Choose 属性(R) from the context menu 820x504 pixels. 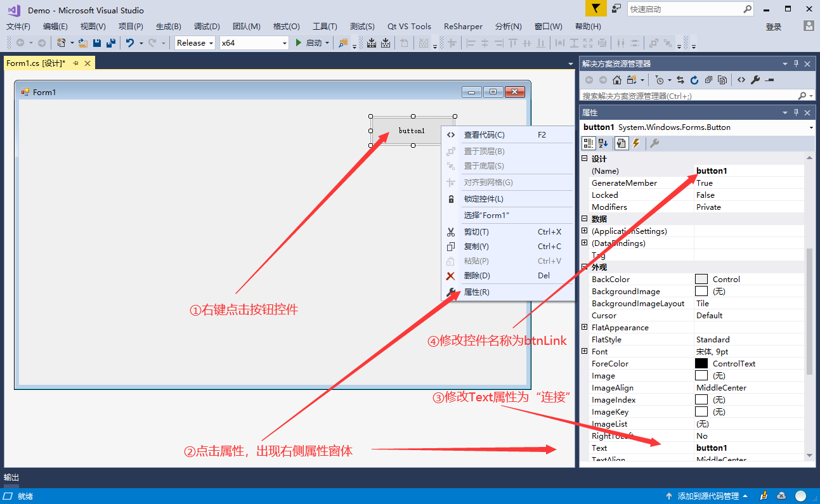click(x=476, y=292)
